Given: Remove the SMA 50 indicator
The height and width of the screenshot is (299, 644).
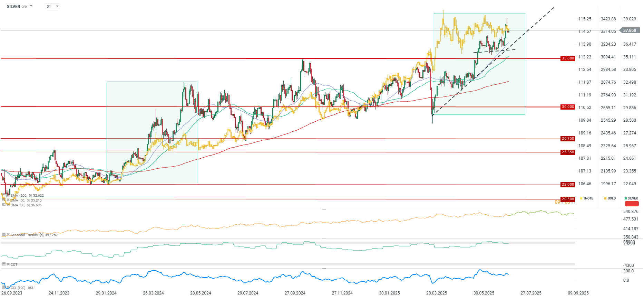Looking at the screenshot, I should tap(8, 200).
